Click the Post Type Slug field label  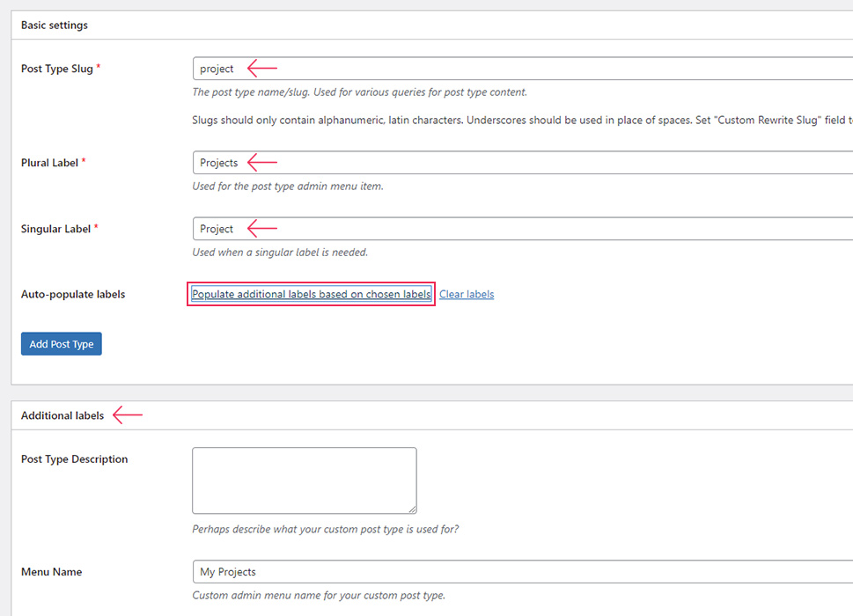(57, 69)
